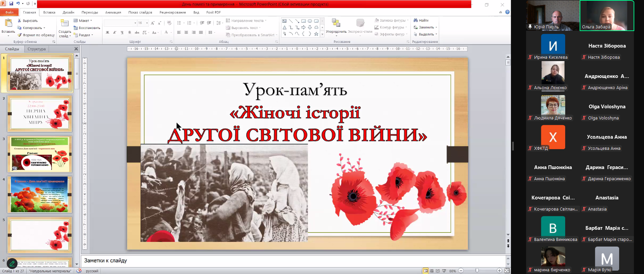The width and height of the screenshot is (644, 274).
Task: Switch to the Структура outline tab
Action: pos(36,49)
